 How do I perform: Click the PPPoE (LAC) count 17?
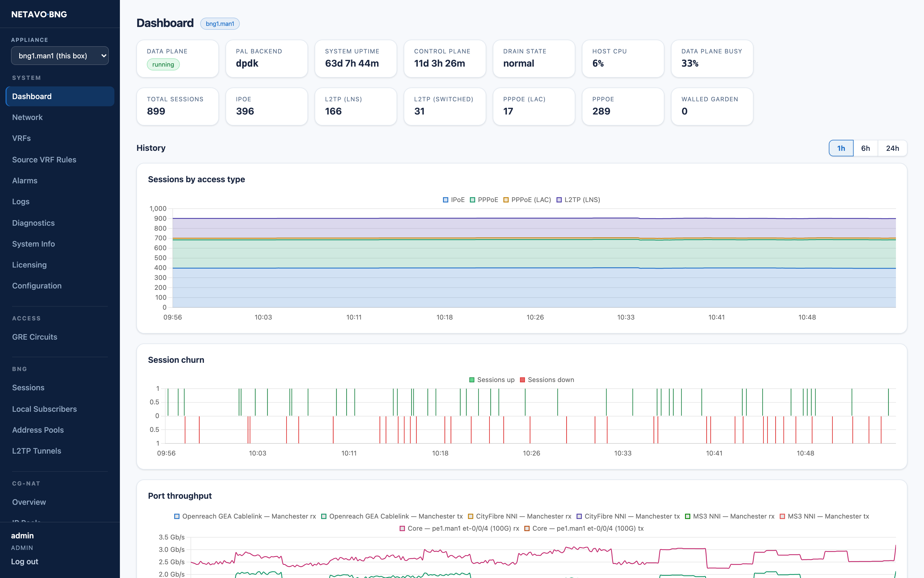tap(508, 111)
